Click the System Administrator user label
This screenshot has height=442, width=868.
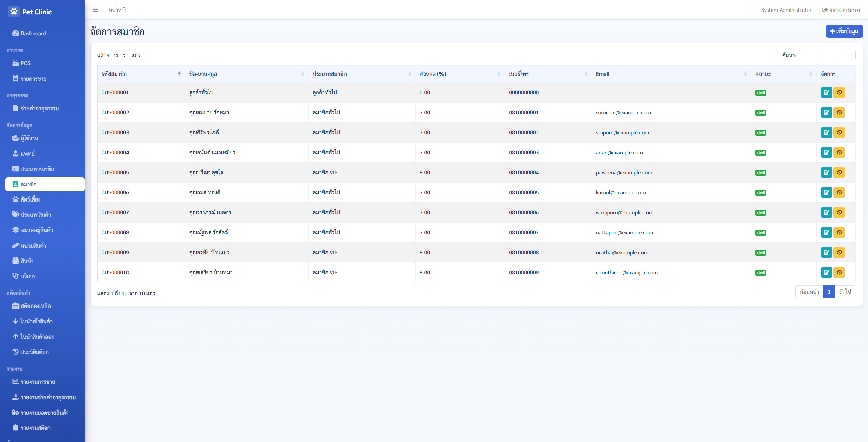[786, 10]
